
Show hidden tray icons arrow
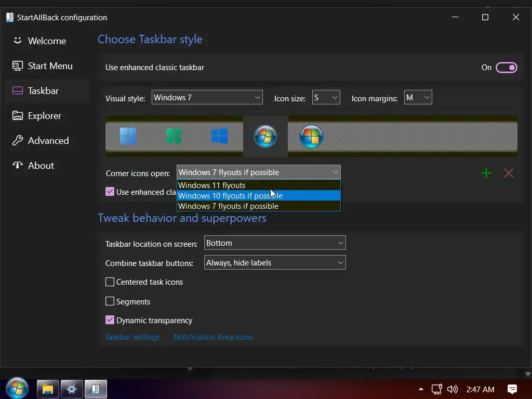click(421, 389)
